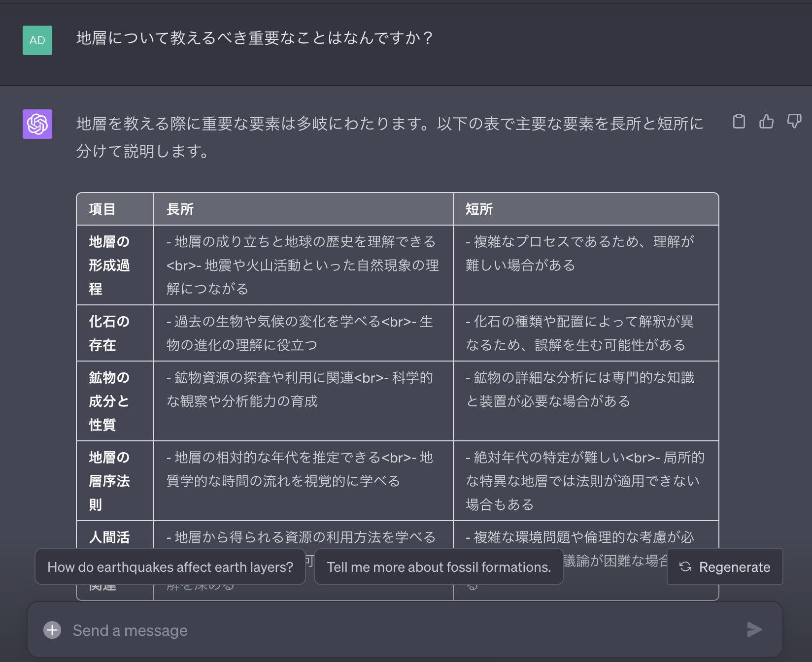Click the thumbs up icon

[766, 121]
